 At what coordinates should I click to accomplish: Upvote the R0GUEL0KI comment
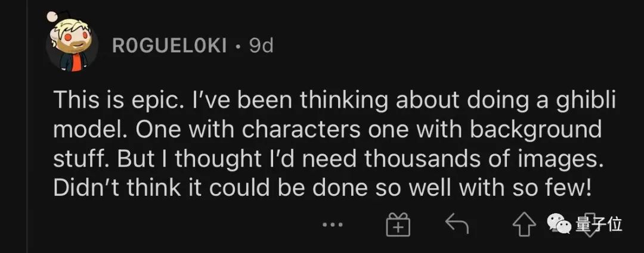525,224
